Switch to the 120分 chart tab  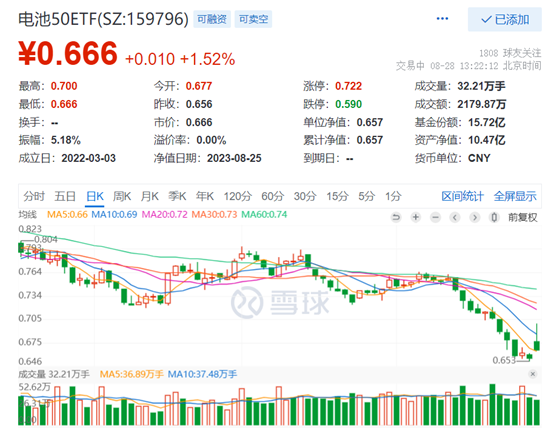(x=237, y=196)
